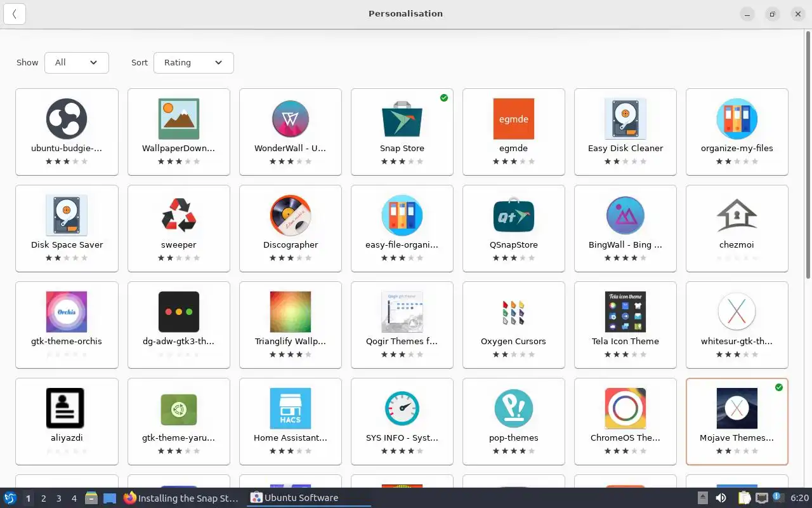Open the Tela Icon Theme icon

[625, 312]
